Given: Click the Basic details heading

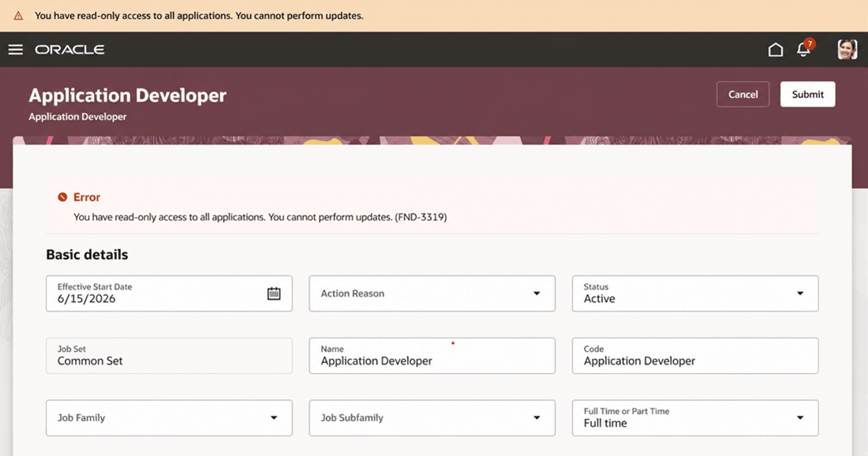Looking at the screenshot, I should (87, 255).
